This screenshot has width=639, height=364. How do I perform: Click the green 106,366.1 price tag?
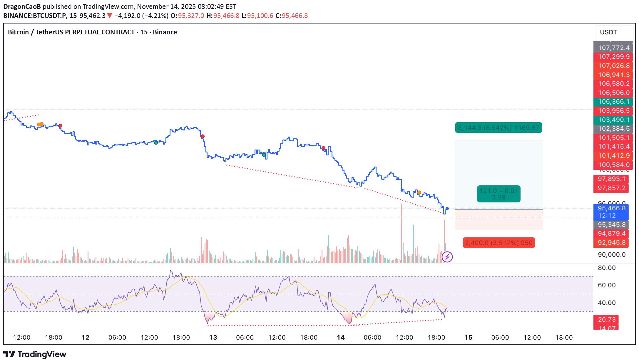[613, 102]
